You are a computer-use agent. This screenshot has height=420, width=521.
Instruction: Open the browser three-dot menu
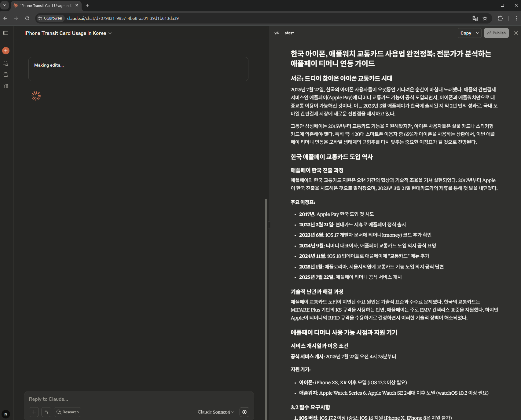point(517,18)
